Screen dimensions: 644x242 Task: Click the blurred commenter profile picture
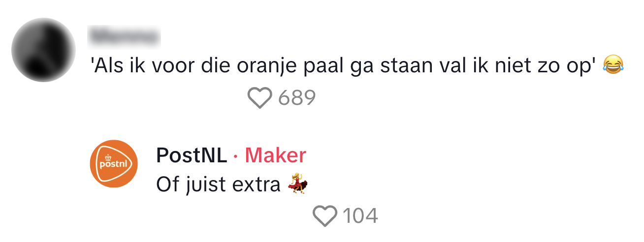point(43,50)
